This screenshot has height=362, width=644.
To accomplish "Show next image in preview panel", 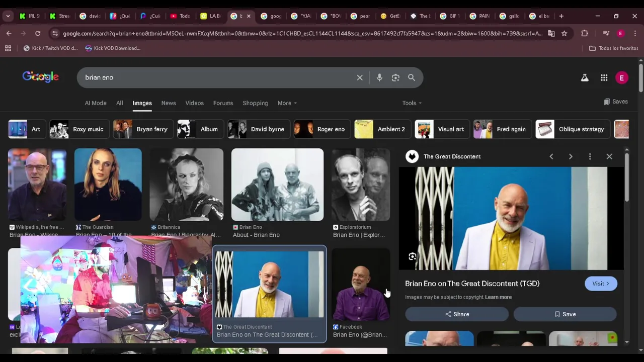I will 571,156.
